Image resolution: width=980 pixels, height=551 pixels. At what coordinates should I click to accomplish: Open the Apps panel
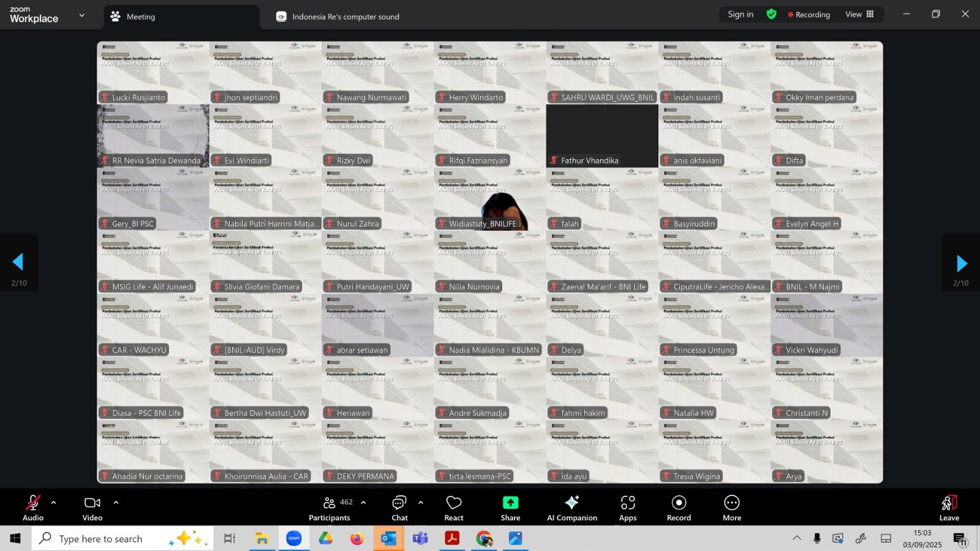coord(627,503)
